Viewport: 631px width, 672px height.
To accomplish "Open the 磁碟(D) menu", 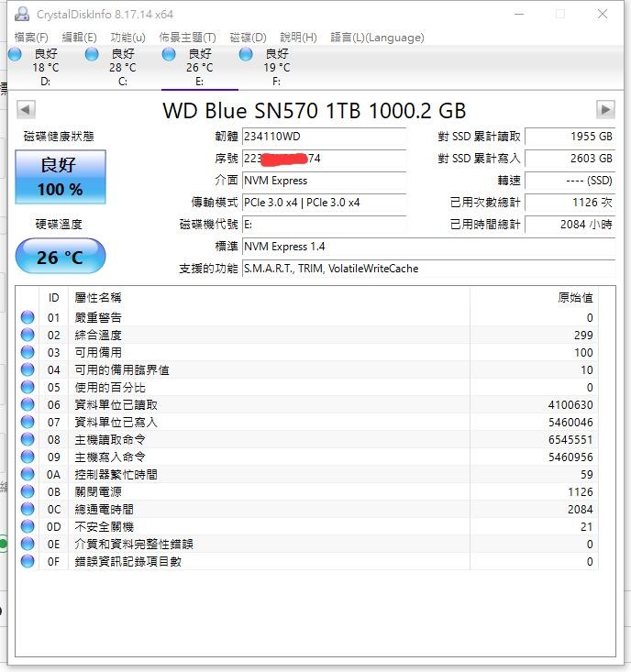I will pyautogui.click(x=248, y=38).
